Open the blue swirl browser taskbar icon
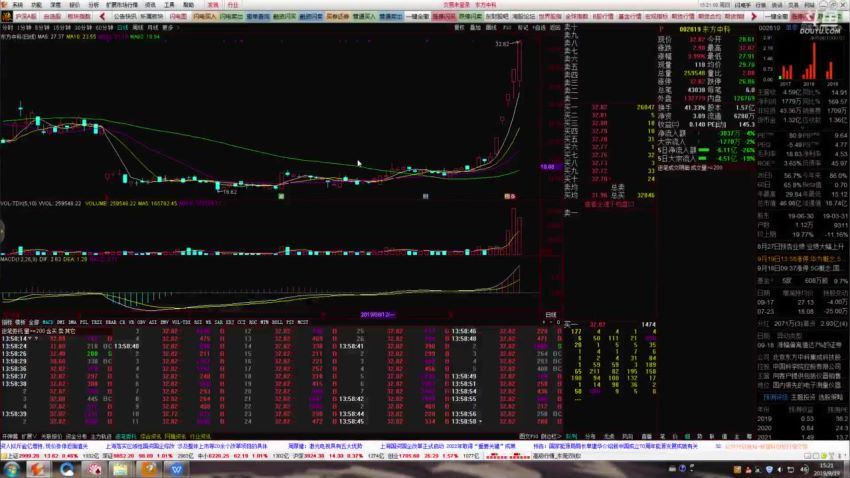850x478 pixels. (67, 469)
